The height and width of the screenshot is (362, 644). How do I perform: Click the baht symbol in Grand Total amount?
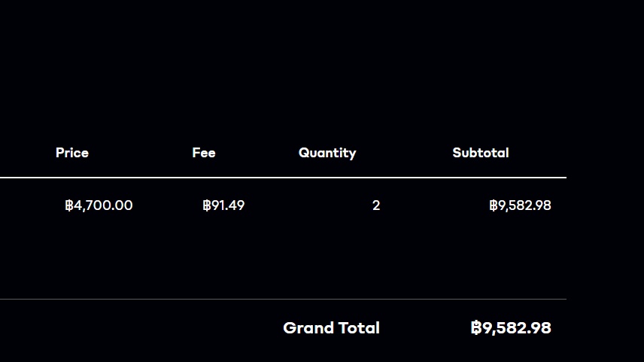tap(475, 328)
